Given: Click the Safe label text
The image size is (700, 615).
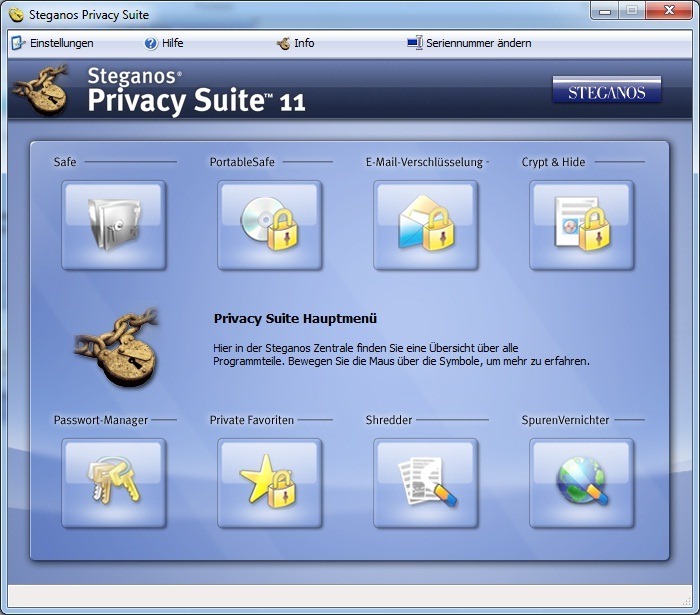Looking at the screenshot, I should click(65, 162).
